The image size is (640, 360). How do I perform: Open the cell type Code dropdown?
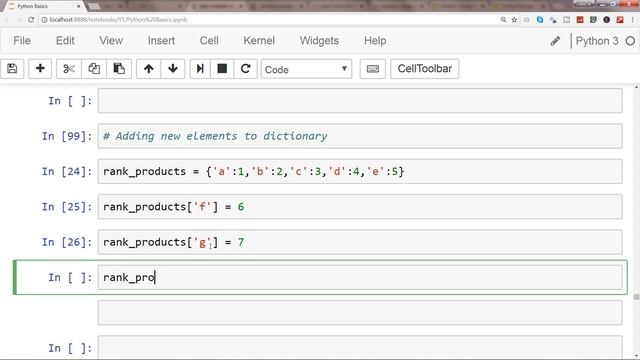[306, 69]
